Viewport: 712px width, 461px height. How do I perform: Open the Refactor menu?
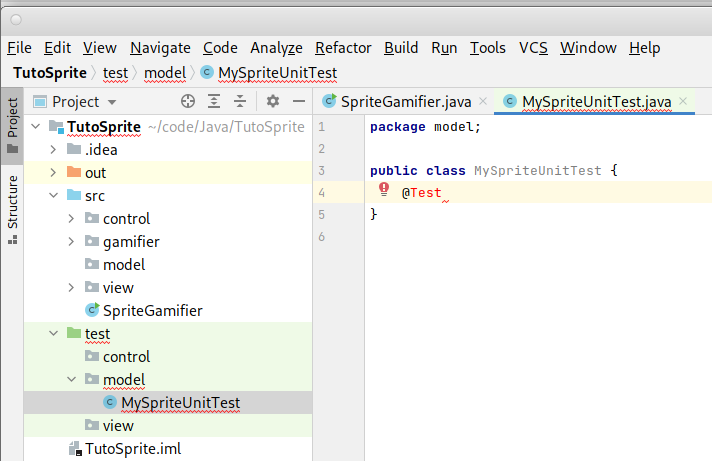coord(343,48)
